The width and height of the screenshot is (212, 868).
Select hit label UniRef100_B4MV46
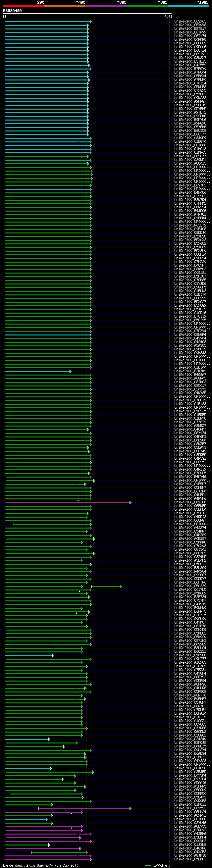(190, 477)
